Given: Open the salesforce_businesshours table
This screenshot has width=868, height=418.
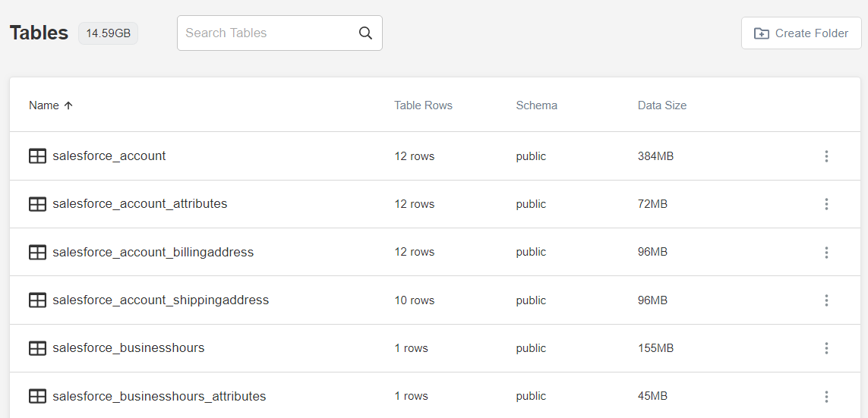Looking at the screenshot, I should tap(128, 348).
